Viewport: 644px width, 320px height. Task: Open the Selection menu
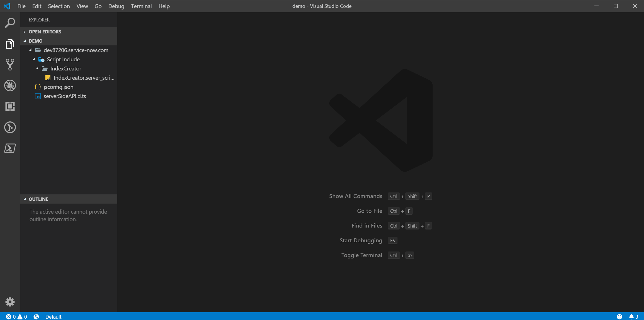click(59, 6)
